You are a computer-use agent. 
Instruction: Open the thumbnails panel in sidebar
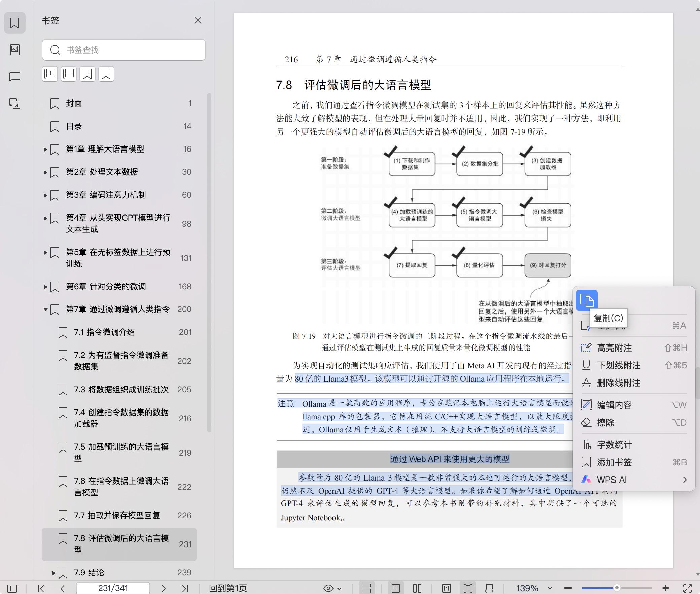pyautogui.click(x=15, y=50)
